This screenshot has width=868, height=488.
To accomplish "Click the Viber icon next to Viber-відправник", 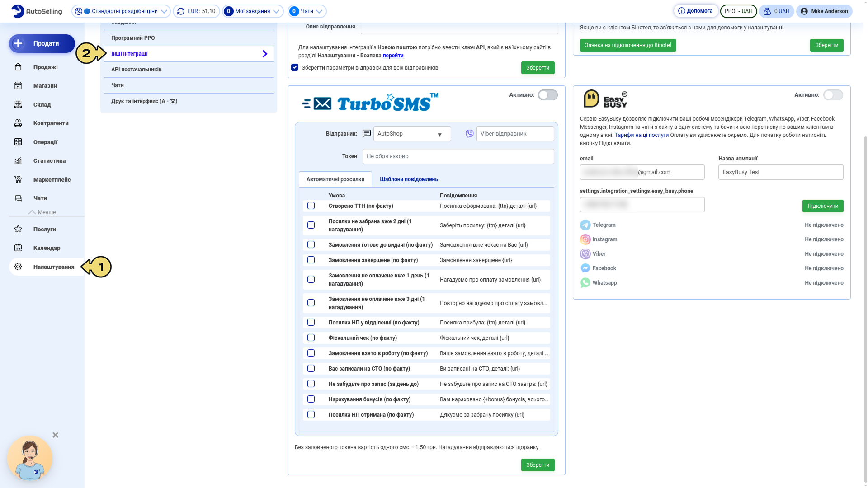I will pos(470,134).
